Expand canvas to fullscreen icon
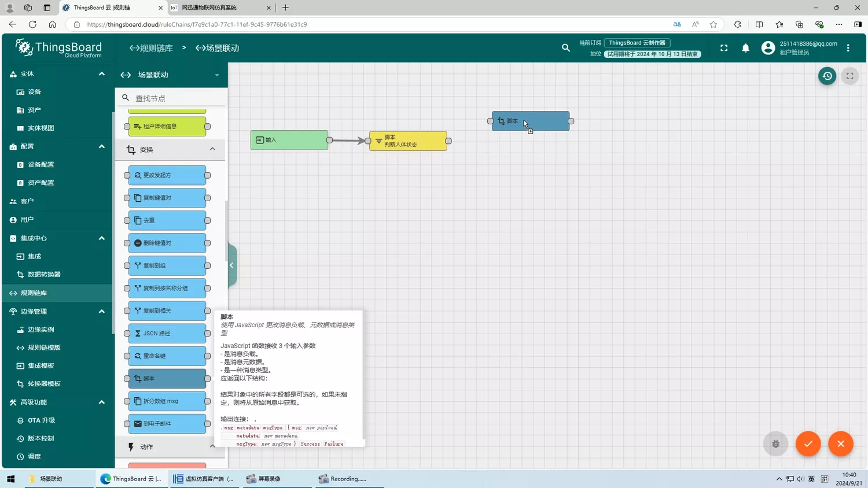 pyautogui.click(x=849, y=76)
